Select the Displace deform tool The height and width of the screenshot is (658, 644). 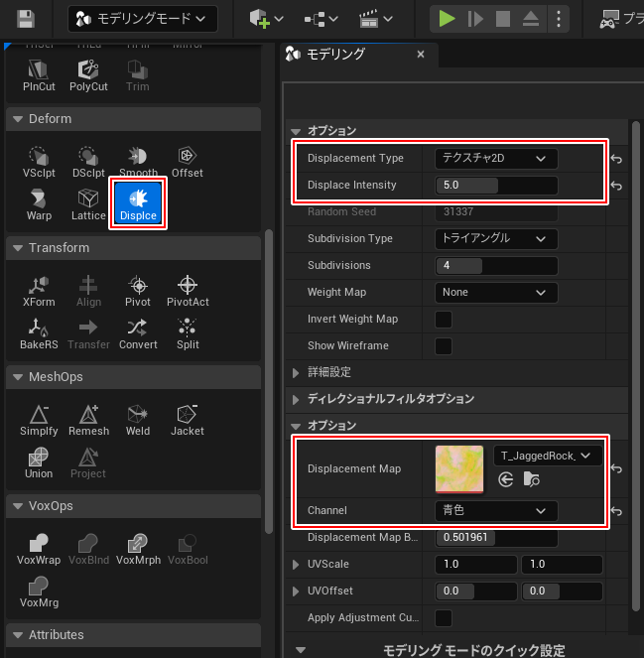138,201
